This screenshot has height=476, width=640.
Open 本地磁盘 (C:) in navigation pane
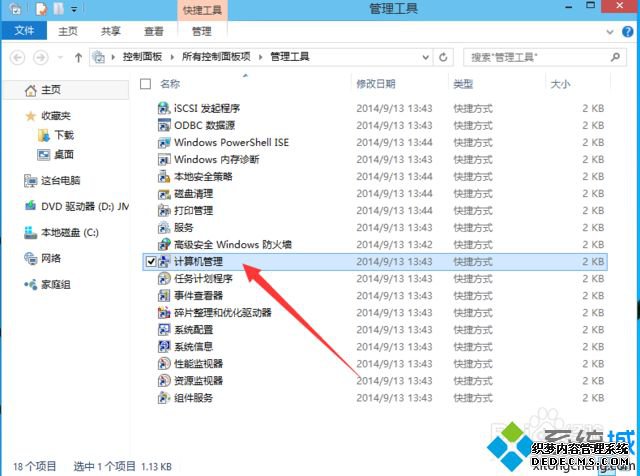(69, 233)
